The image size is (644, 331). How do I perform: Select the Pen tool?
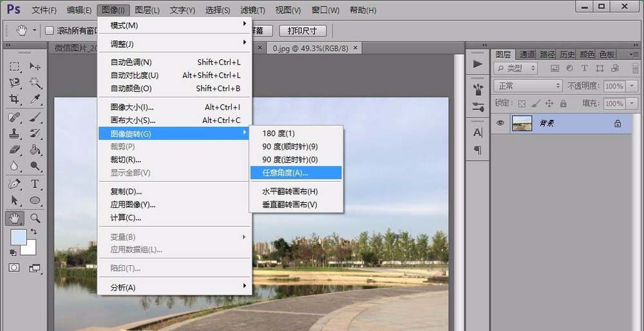(14, 184)
